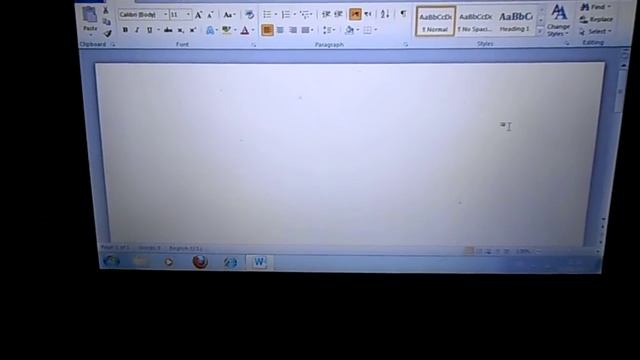Open the font name dropdown

click(x=166, y=15)
